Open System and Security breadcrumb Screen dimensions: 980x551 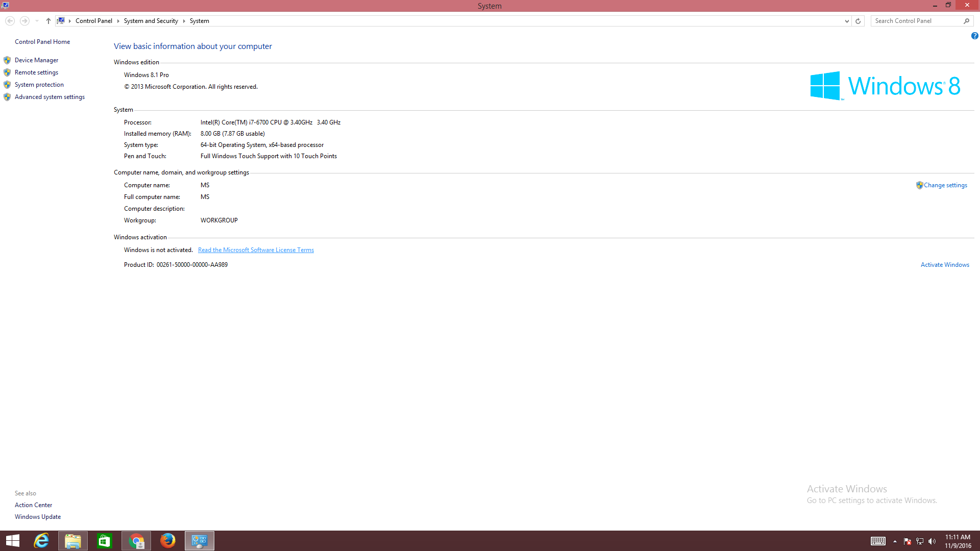(151, 21)
